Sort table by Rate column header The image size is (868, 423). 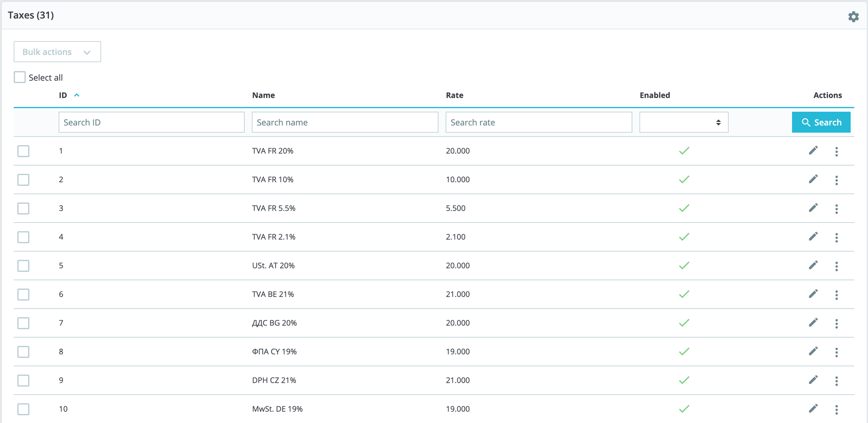tap(454, 95)
